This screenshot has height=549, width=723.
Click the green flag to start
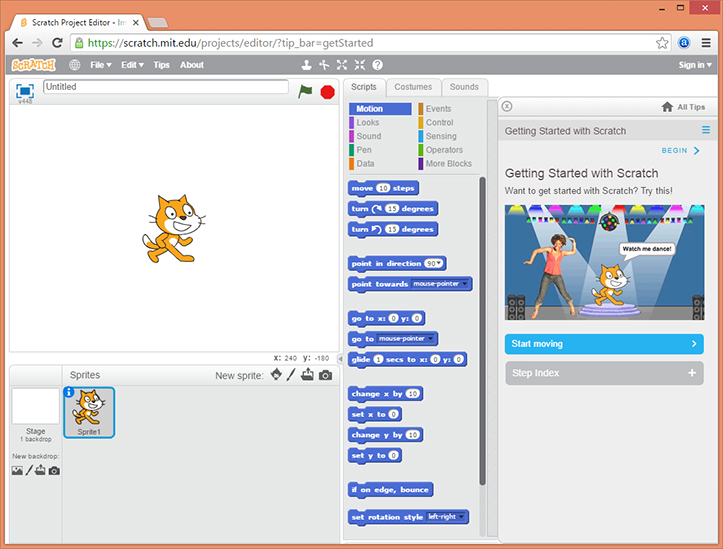pyautogui.click(x=305, y=91)
